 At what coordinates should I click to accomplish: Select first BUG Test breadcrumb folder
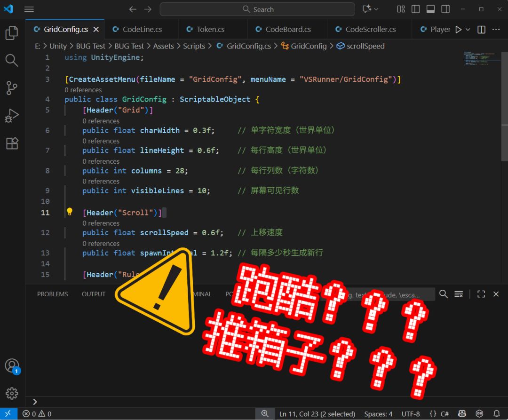click(x=90, y=46)
